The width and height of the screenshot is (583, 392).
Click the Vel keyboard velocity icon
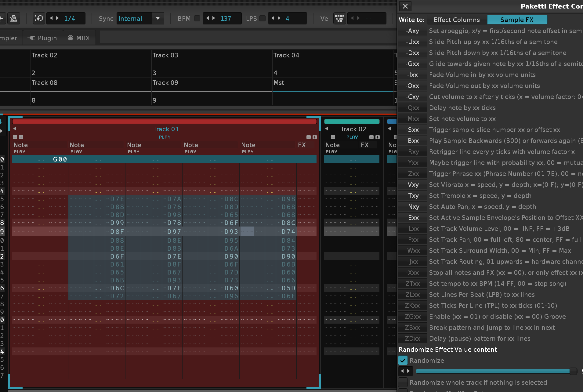339,19
